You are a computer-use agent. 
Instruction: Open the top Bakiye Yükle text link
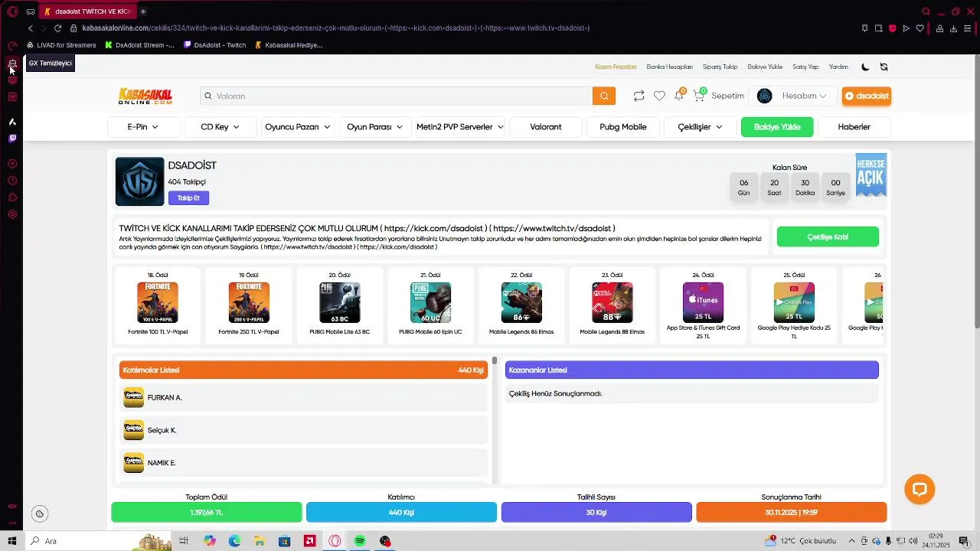pyautogui.click(x=765, y=67)
